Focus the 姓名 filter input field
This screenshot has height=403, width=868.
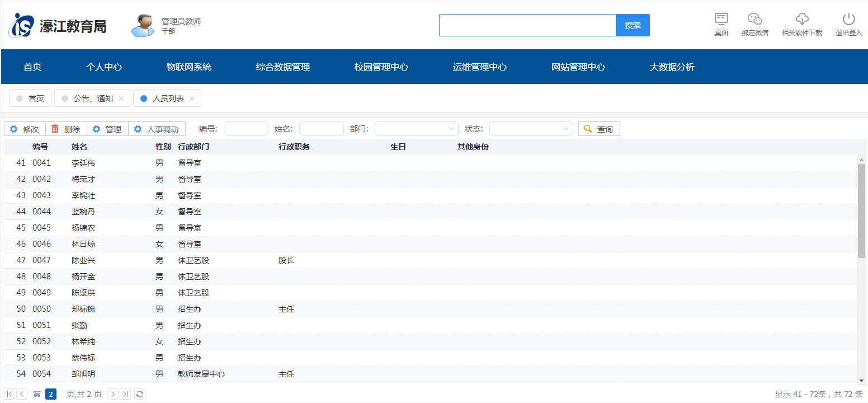(x=322, y=129)
